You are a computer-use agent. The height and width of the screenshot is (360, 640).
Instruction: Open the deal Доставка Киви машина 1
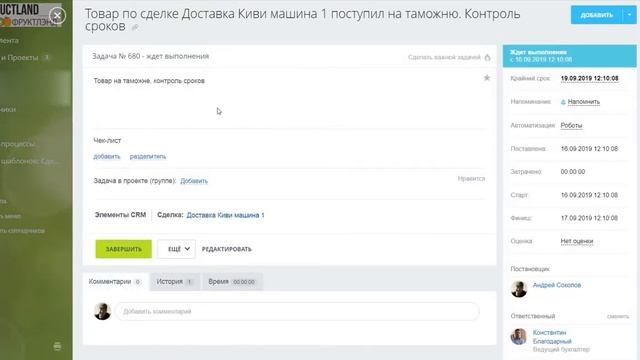[x=225, y=215]
